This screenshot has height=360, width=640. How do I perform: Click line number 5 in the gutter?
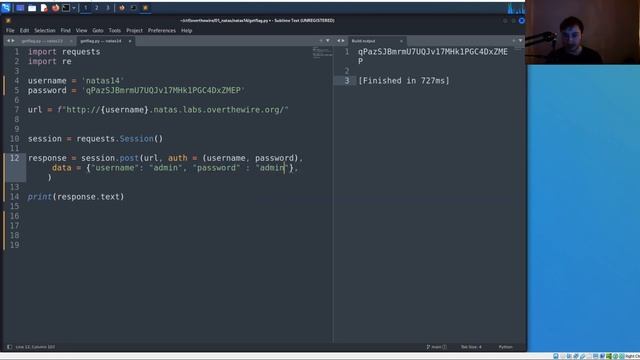point(17,91)
